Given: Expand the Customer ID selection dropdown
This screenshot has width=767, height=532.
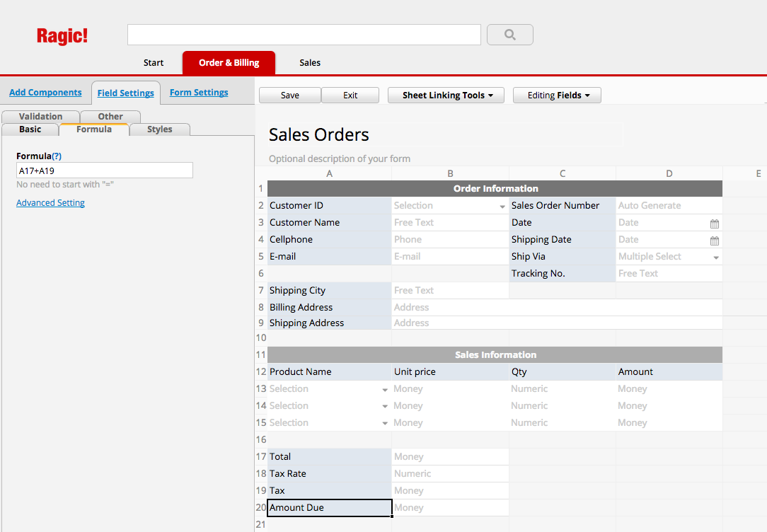Looking at the screenshot, I should click(x=502, y=207).
